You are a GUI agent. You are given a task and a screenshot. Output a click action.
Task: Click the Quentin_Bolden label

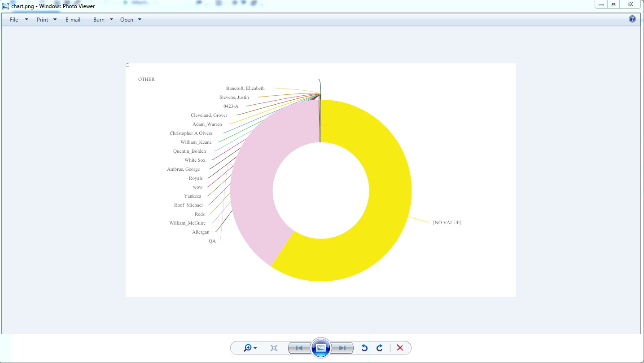coord(189,151)
